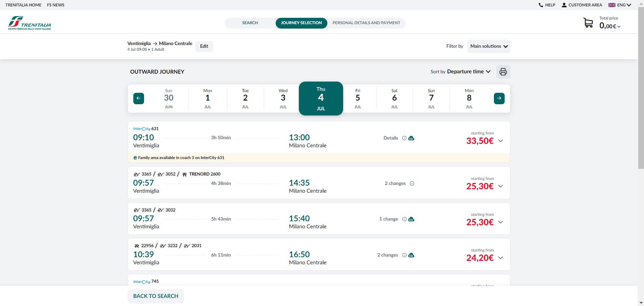Go to previous dates arrow
644x306 pixels.
coord(139,98)
